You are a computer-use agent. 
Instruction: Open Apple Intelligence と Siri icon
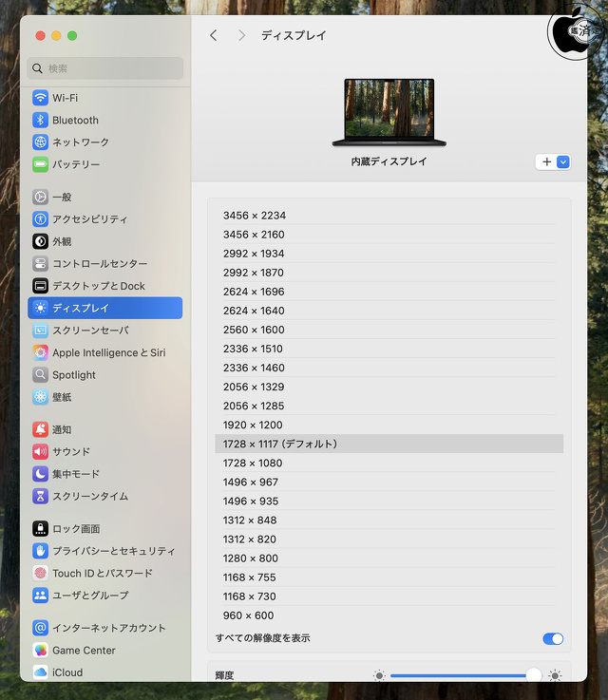pos(40,352)
